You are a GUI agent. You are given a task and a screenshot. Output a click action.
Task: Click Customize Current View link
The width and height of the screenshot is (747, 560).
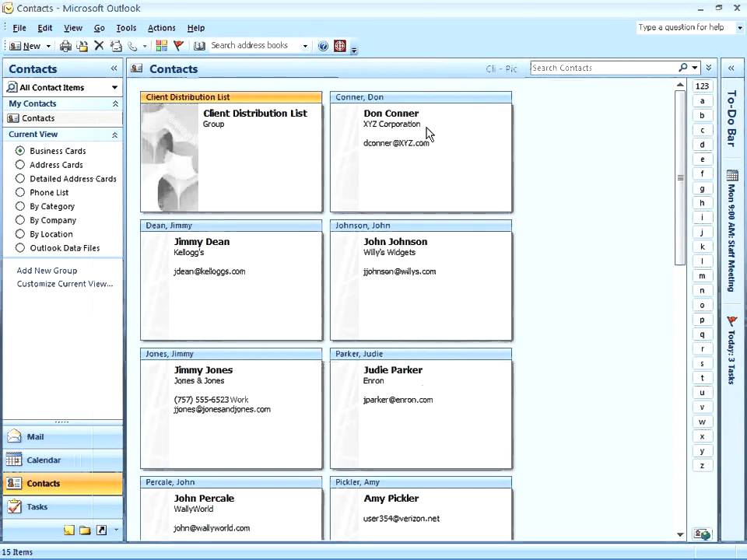click(65, 284)
